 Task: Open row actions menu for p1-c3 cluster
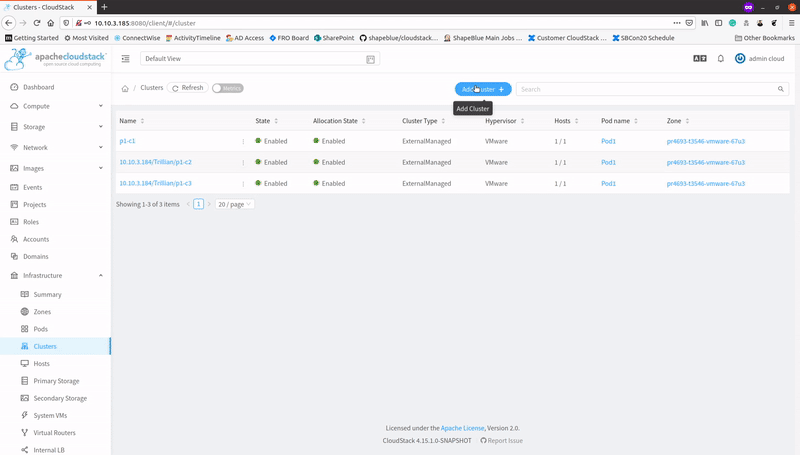[x=243, y=184]
